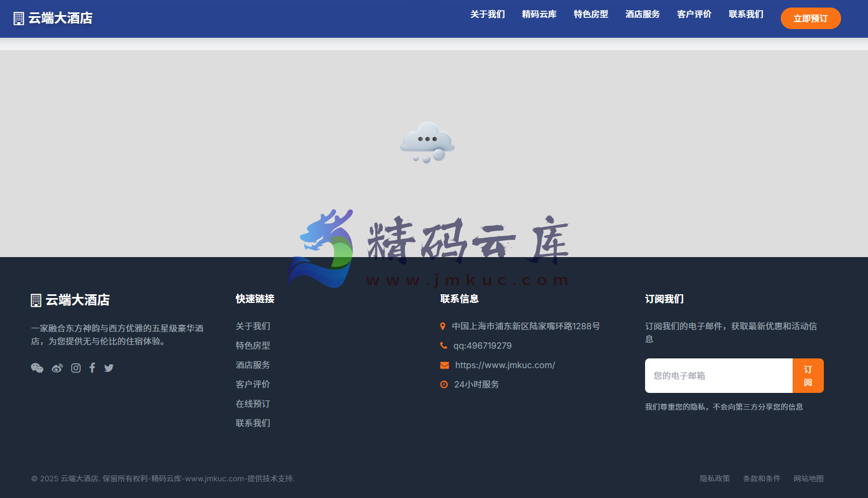The image size is (868, 498).
Task: Open the 条款和条件 footer link
Action: click(762, 479)
